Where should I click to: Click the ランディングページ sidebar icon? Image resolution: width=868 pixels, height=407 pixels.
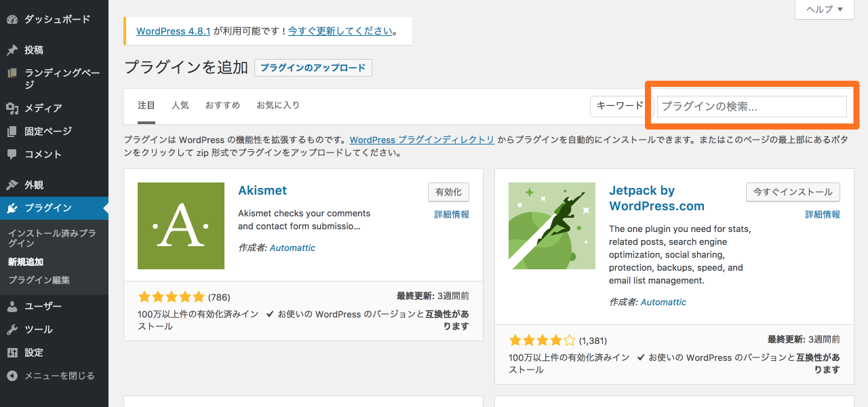(12, 73)
